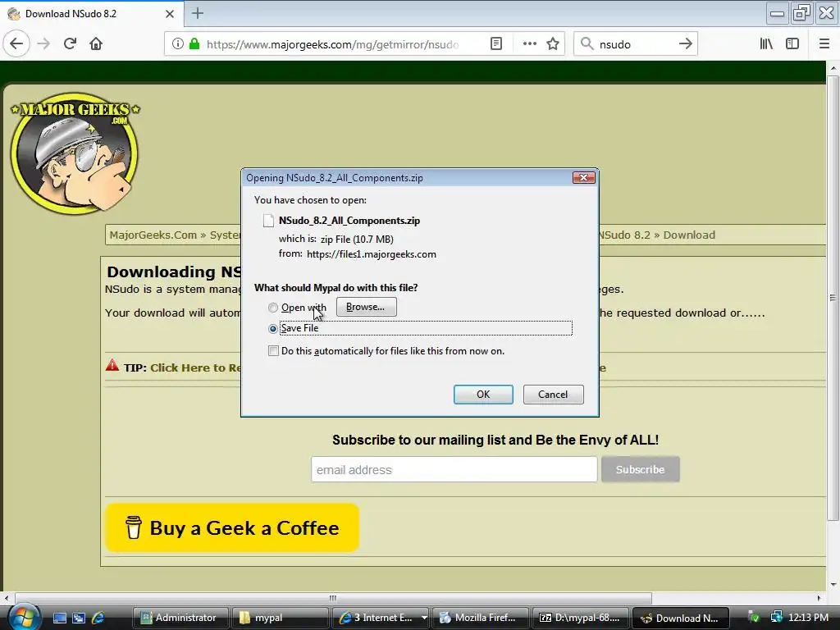
Task: Click the nsudo search box
Action: coord(635,44)
